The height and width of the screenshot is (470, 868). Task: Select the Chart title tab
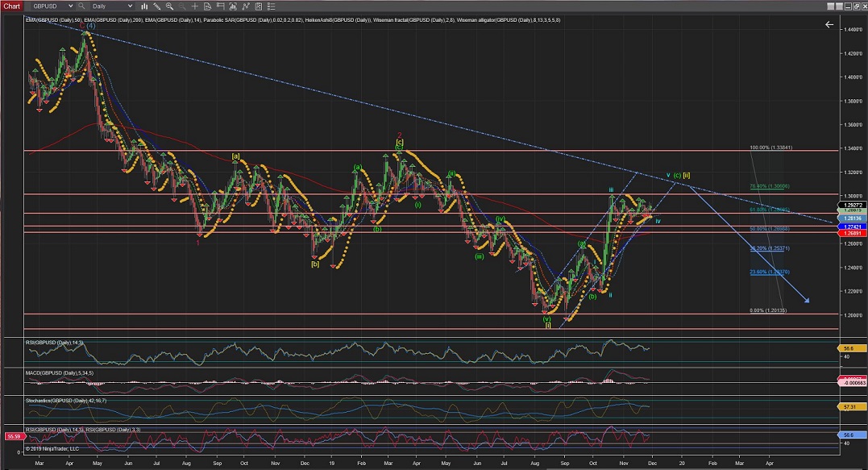pos(11,6)
